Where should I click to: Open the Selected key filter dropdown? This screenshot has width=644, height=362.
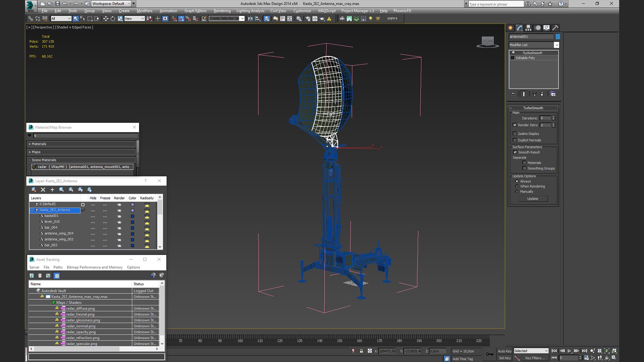531,351
